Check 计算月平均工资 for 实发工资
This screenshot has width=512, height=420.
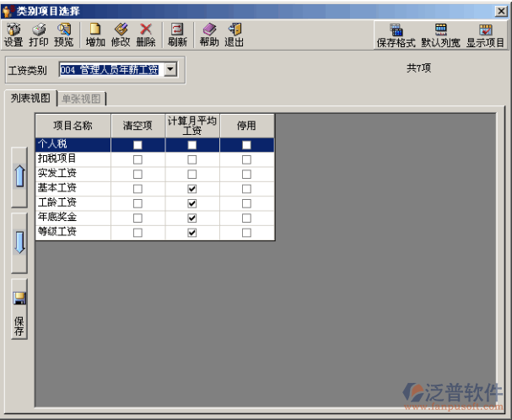[192, 174]
